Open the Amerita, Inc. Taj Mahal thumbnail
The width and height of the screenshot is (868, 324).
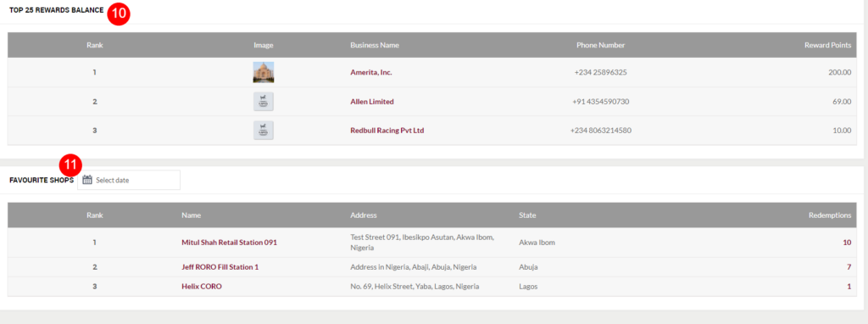[x=264, y=73]
